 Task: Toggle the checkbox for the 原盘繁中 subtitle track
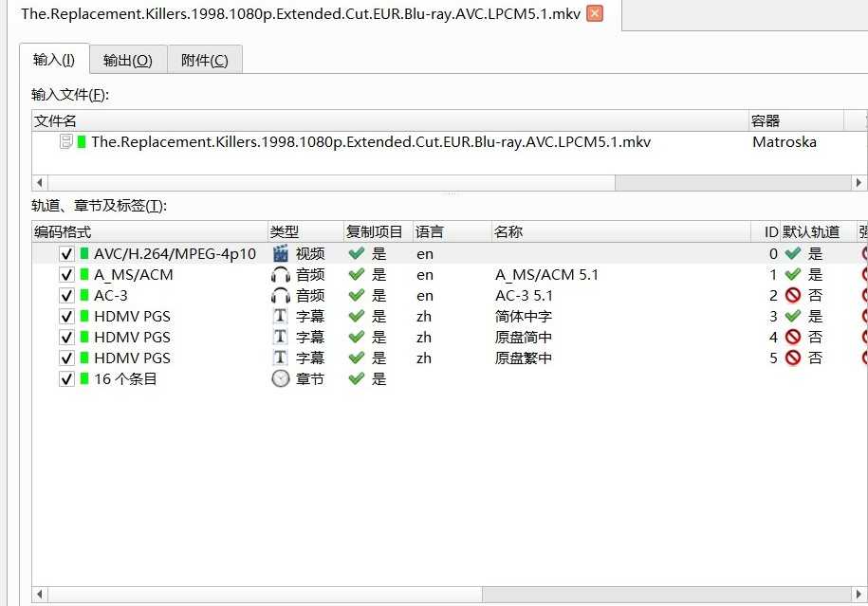point(66,358)
